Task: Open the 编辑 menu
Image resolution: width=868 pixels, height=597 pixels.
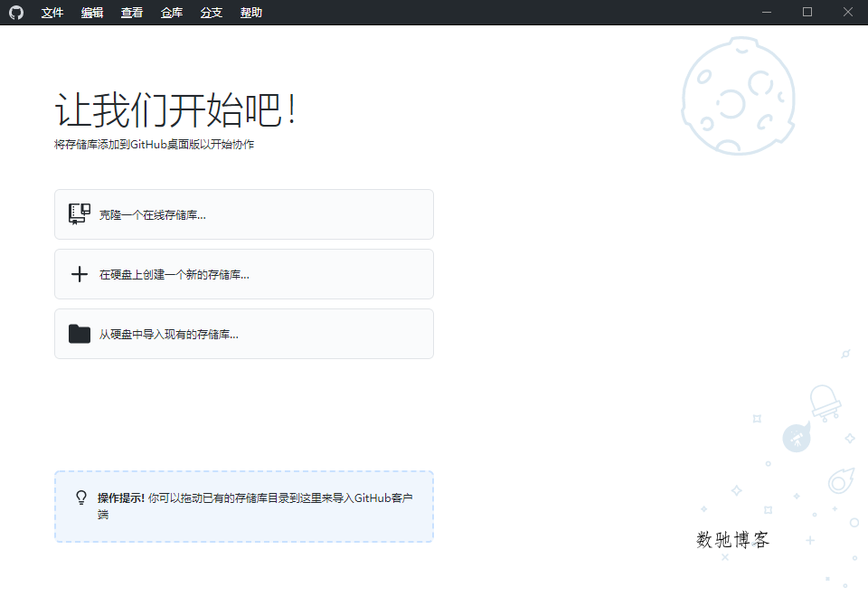Action: click(92, 12)
